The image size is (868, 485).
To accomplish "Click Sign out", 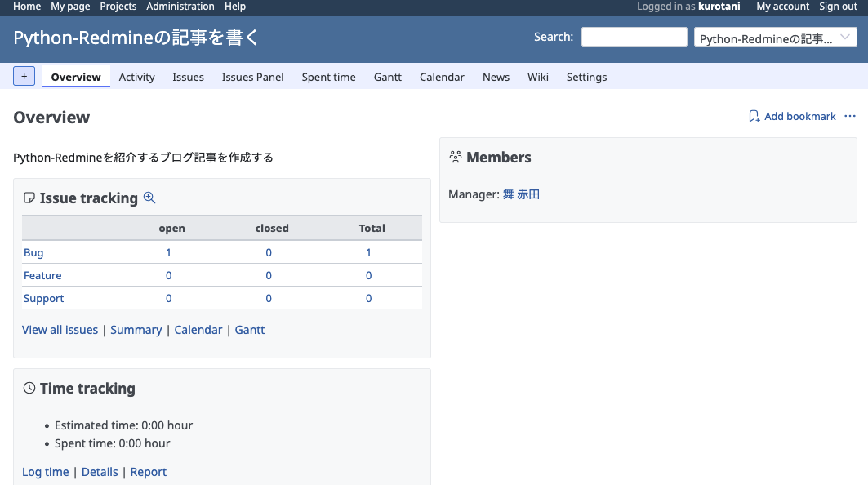I will pyautogui.click(x=838, y=7).
